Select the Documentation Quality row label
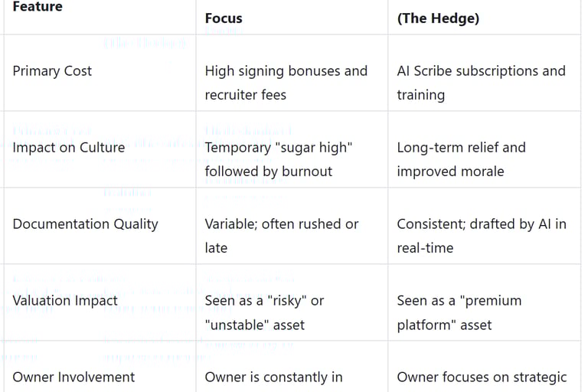The height and width of the screenshot is (392, 588). (85, 224)
